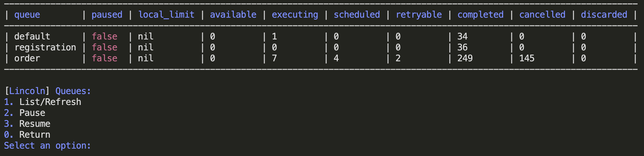The image size is (644, 156).
Task: Select the Return menu option
Action: tap(34, 135)
